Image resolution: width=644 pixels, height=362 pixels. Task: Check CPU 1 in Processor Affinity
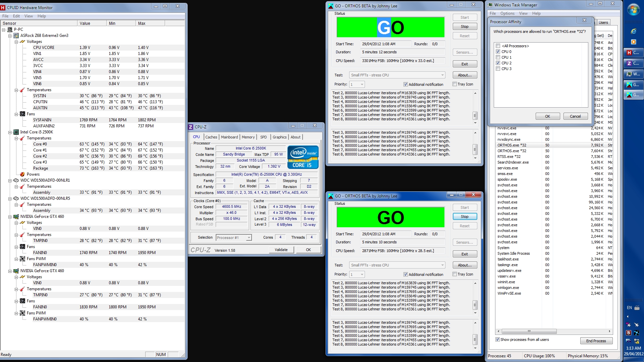point(498,57)
